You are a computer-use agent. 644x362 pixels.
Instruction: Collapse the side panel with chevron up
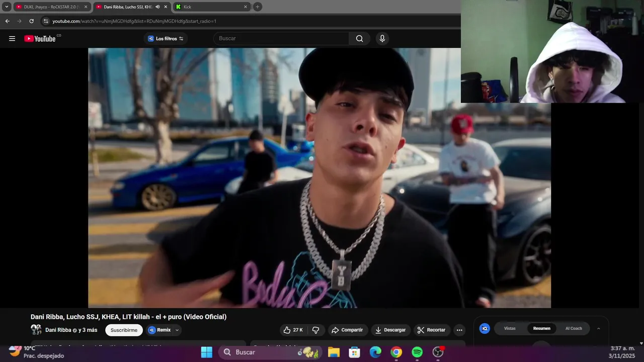599,328
